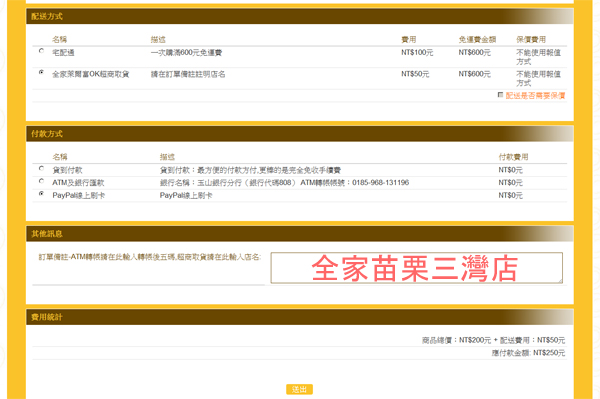Click the 免運費金額 column heading

477,39
